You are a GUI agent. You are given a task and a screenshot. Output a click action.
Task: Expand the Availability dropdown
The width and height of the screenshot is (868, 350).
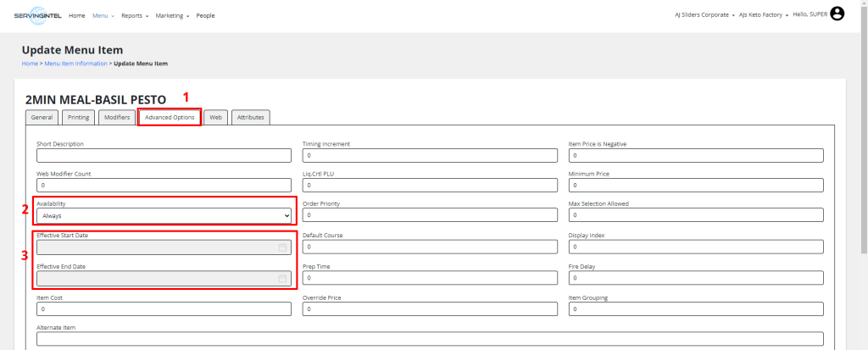point(164,216)
